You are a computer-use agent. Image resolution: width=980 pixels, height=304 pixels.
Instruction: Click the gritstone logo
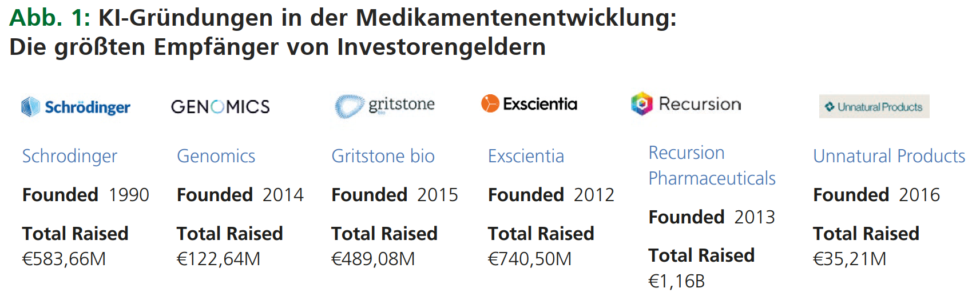(x=384, y=106)
